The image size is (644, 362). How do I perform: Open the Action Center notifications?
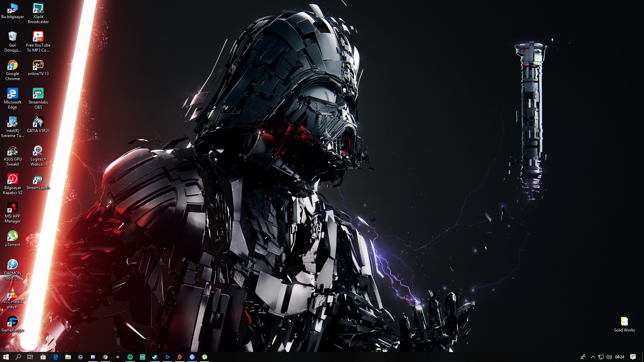(x=633, y=357)
